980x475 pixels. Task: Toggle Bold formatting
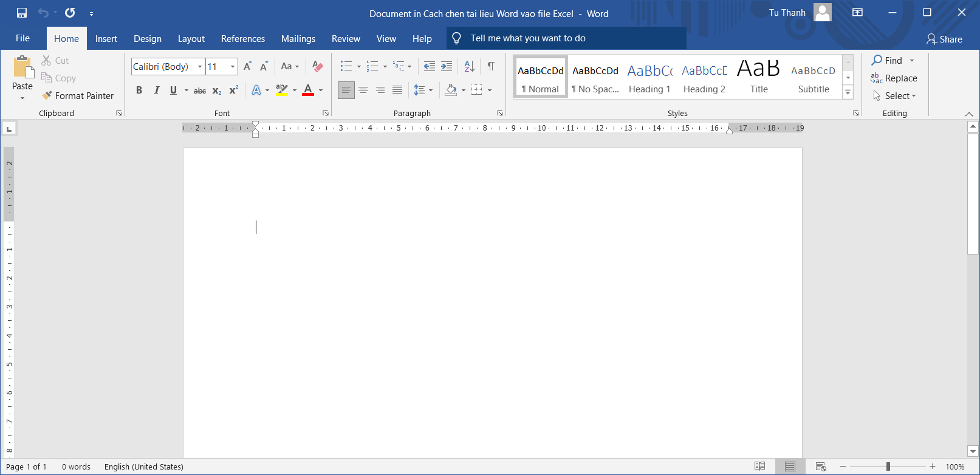pyautogui.click(x=139, y=91)
